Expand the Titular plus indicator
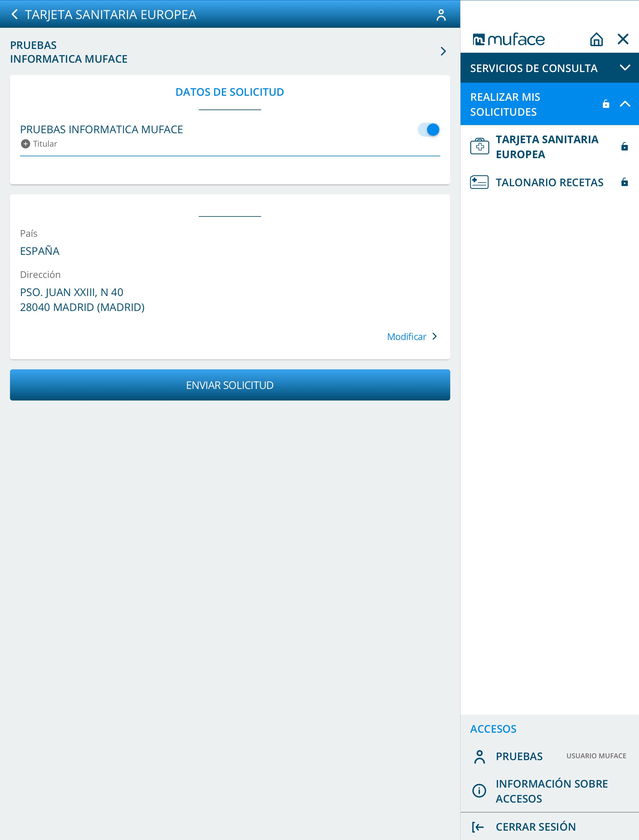 click(26, 144)
